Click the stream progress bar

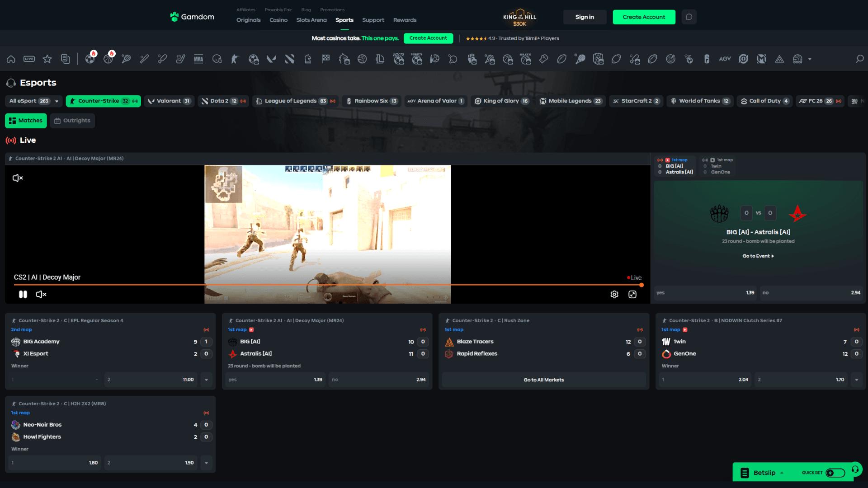point(327,285)
